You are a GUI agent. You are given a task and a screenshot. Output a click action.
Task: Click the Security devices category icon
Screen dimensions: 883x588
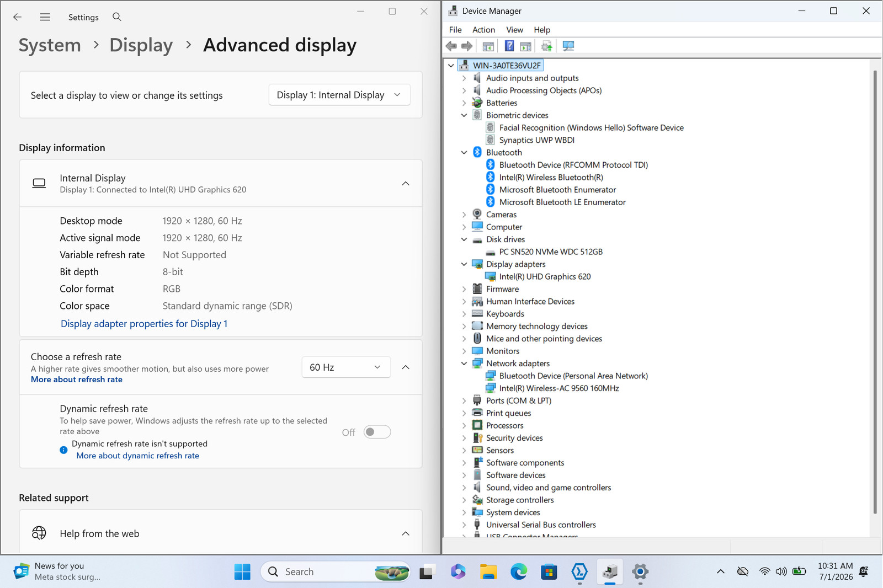pos(477,438)
